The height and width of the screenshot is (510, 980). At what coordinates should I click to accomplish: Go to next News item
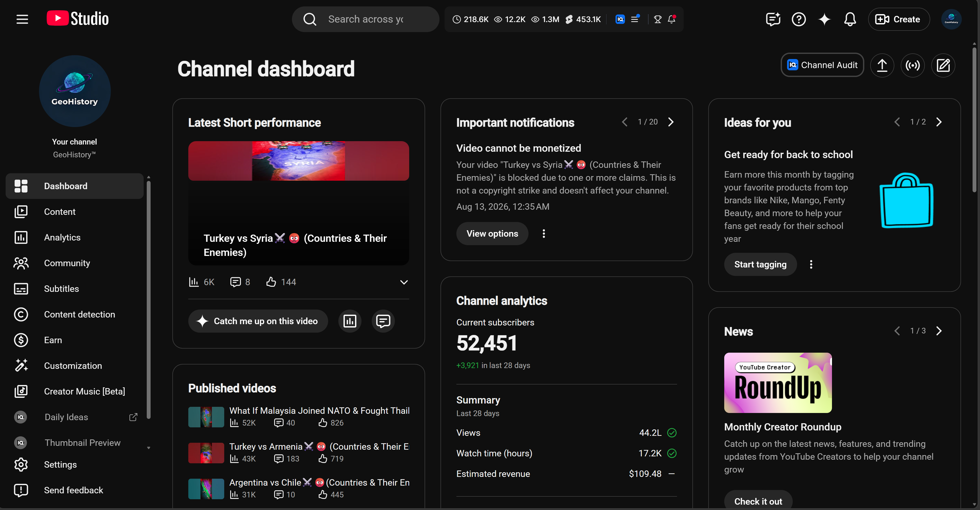939,331
